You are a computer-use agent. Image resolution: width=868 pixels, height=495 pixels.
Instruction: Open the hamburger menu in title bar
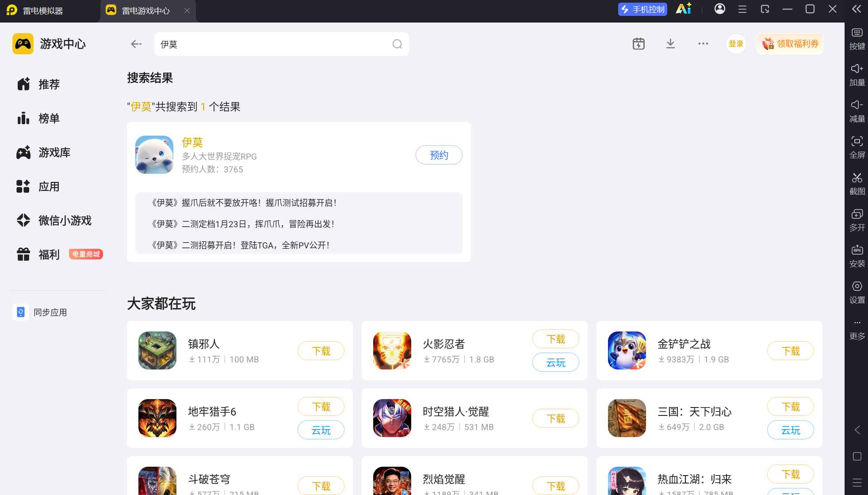(742, 9)
